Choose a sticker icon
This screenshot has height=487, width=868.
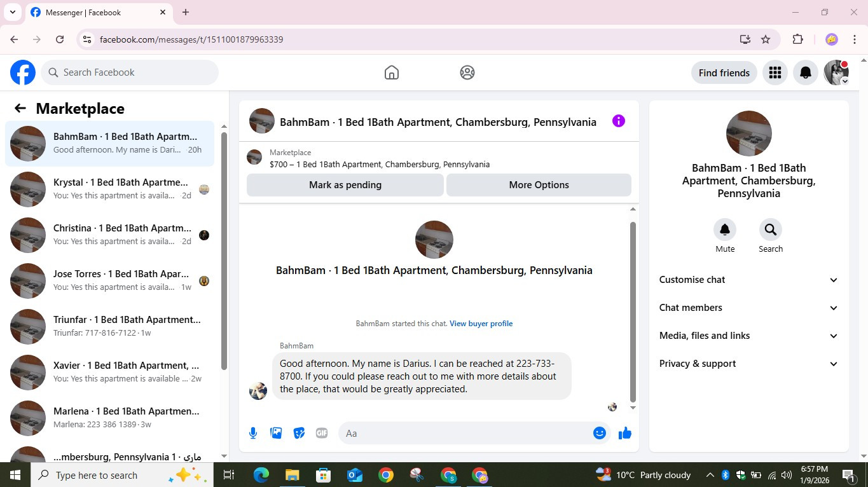tap(299, 433)
